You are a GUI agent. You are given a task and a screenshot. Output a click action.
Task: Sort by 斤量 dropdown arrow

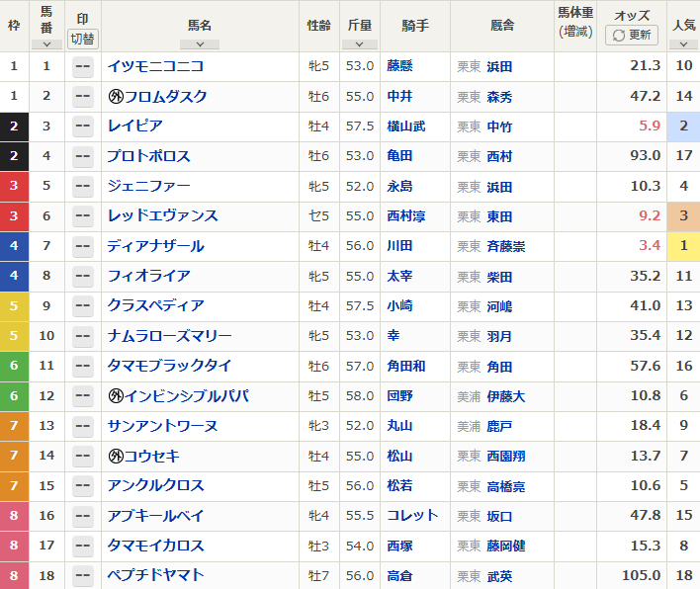[x=359, y=44]
